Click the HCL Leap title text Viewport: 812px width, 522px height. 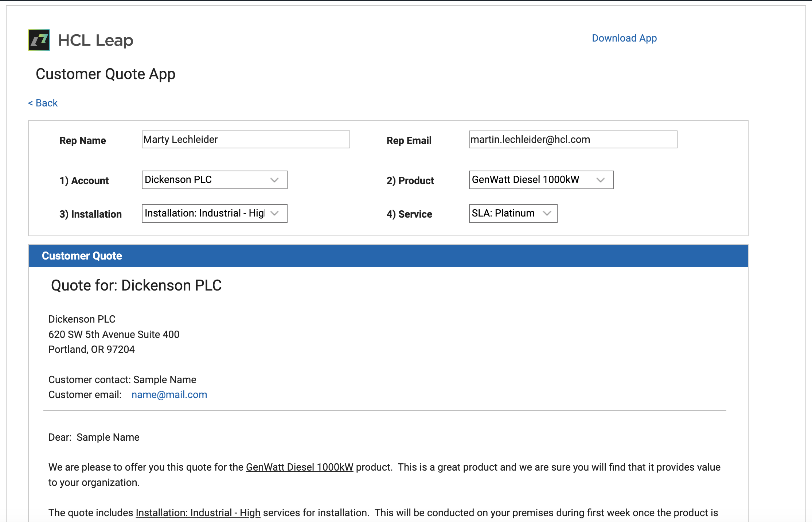95,40
